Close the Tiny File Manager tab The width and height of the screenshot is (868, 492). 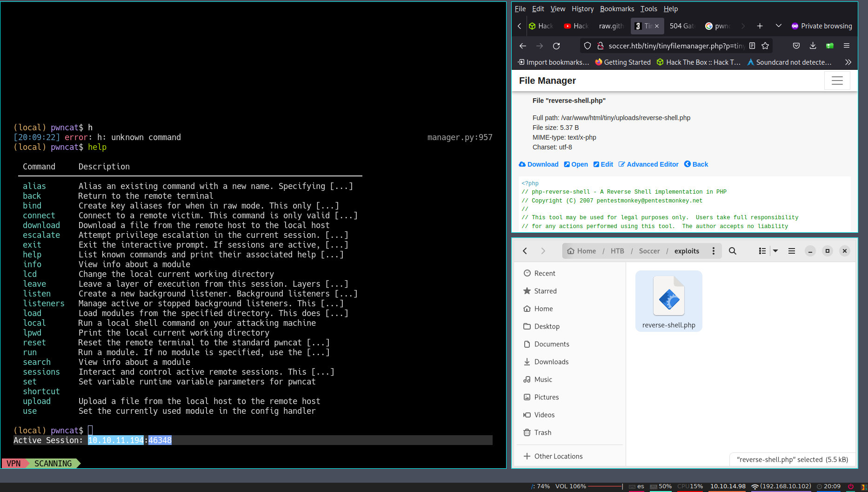click(657, 26)
